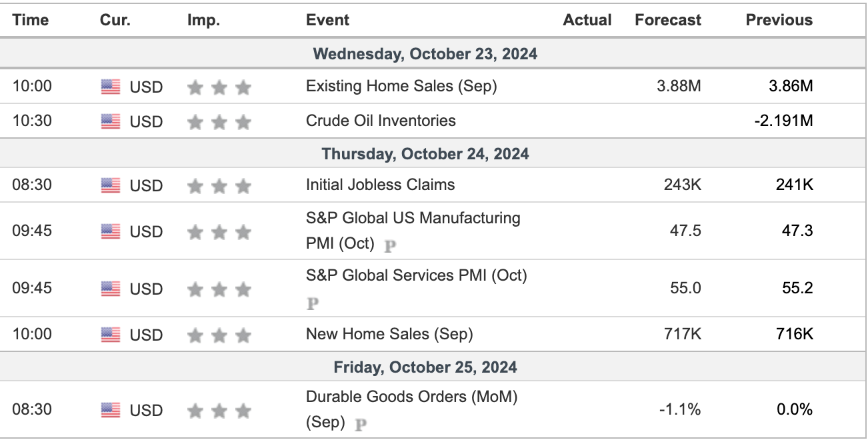Open the New Home Sales (Sep) event
The height and width of the screenshot is (440, 868).
pyautogui.click(x=389, y=334)
